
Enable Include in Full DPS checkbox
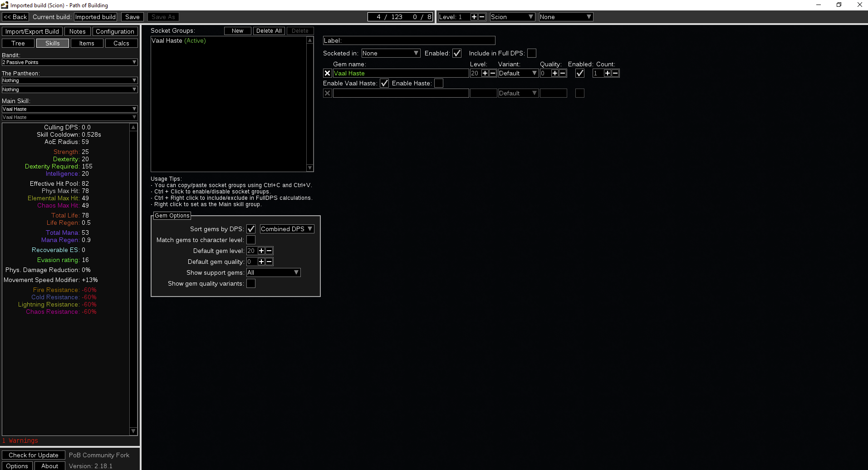pos(532,53)
